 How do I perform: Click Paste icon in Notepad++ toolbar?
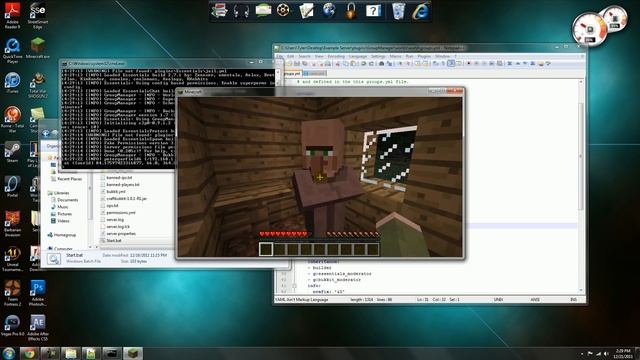pos(353,64)
